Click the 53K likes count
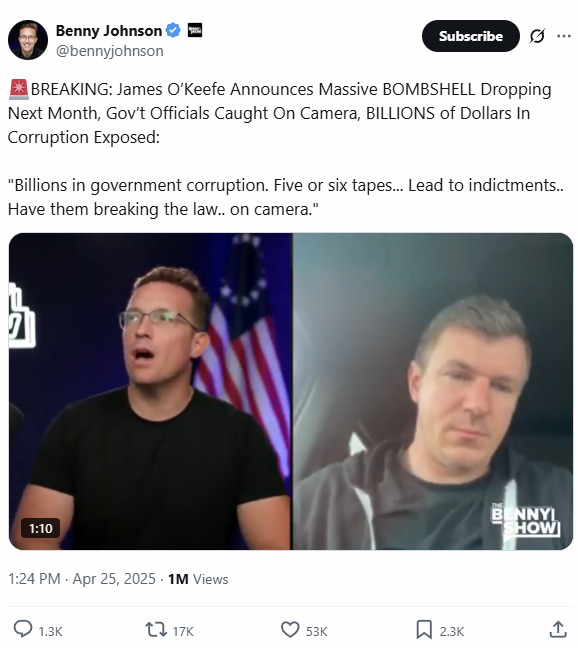This screenshot has width=580, height=647. point(316,631)
